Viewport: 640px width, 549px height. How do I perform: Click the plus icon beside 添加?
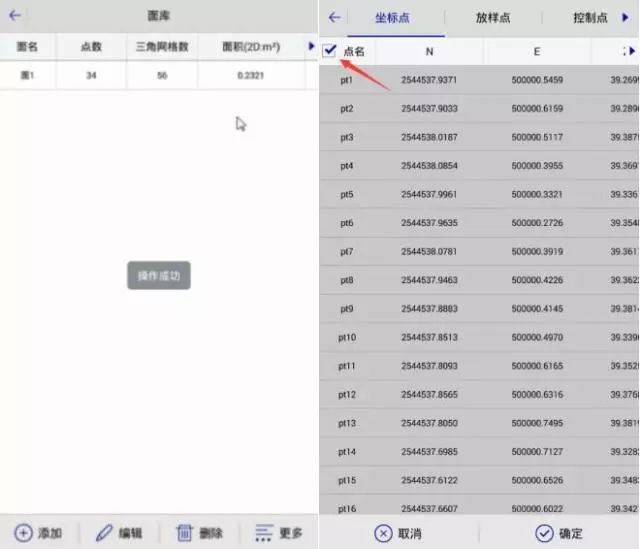[23, 533]
